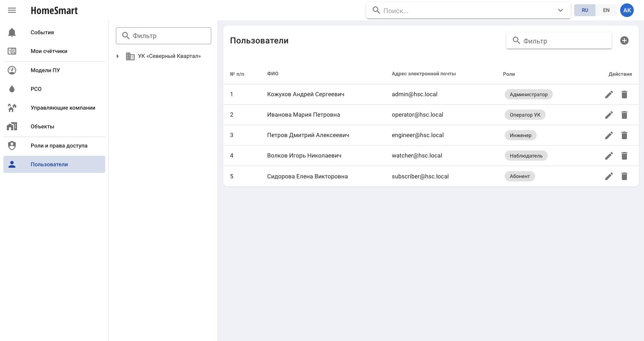This screenshot has height=341, width=644.
Task: Click the Наблюдатель role chip
Action: click(526, 156)
